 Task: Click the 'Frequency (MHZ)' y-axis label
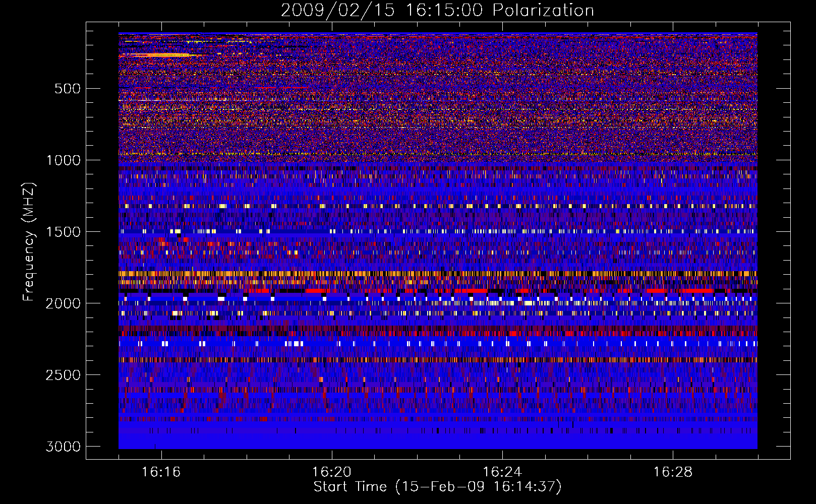pyautogui.click(x=29, y=242)
